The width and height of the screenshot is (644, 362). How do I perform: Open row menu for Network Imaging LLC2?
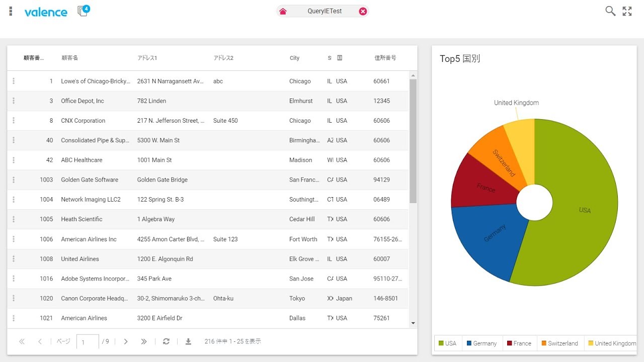click(14, 200)
